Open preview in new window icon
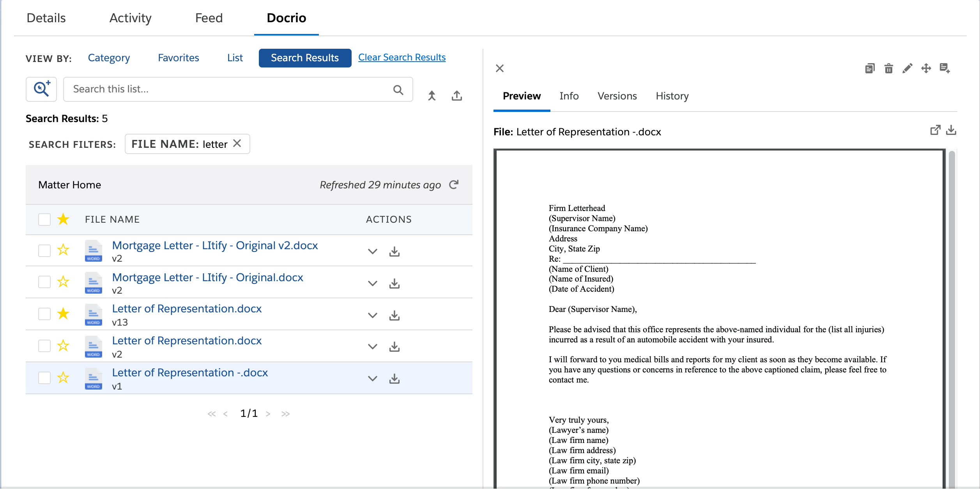 click(x=935, y=130)
